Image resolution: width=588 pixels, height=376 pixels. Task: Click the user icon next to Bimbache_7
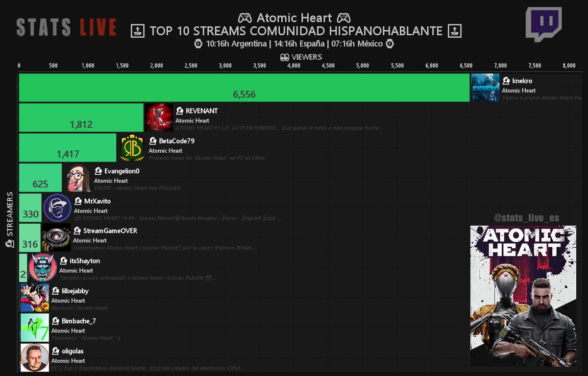click(x=56, y=321)
